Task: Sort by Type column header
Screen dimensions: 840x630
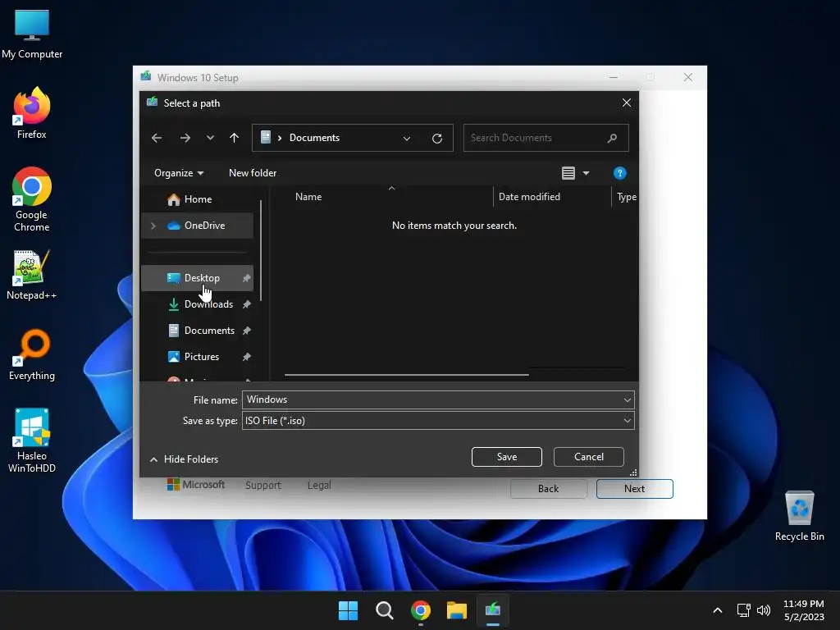Action: [626, 197]
